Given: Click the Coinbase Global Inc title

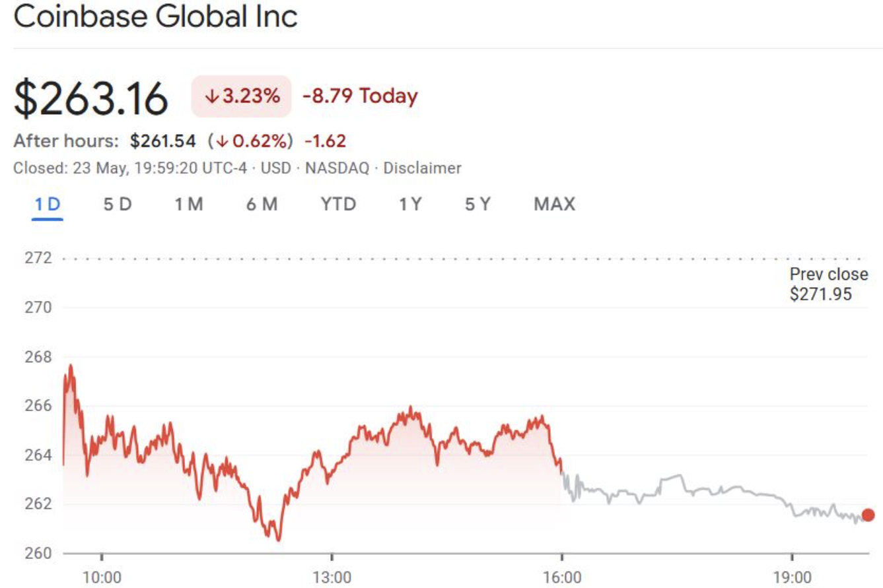Looking at the screenshot, I should (155, 18).
